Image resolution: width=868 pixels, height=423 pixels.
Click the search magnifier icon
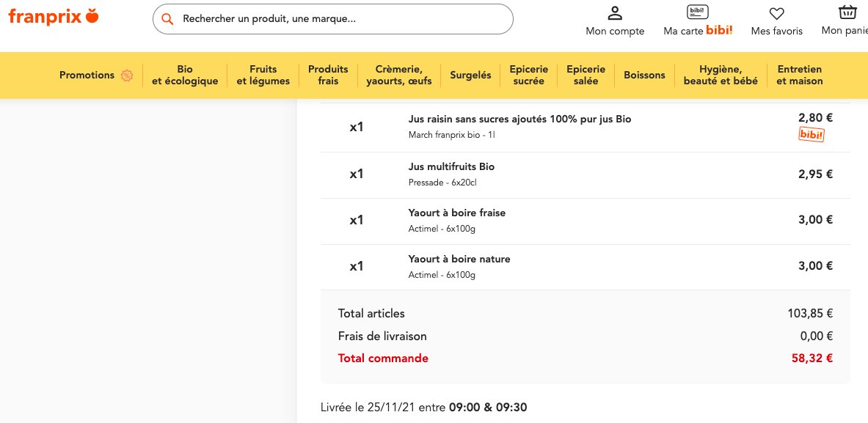point(167,19)
